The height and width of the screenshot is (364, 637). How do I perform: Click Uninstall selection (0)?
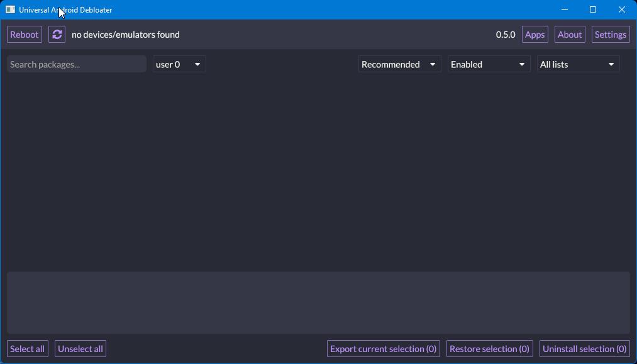point(584,349)
